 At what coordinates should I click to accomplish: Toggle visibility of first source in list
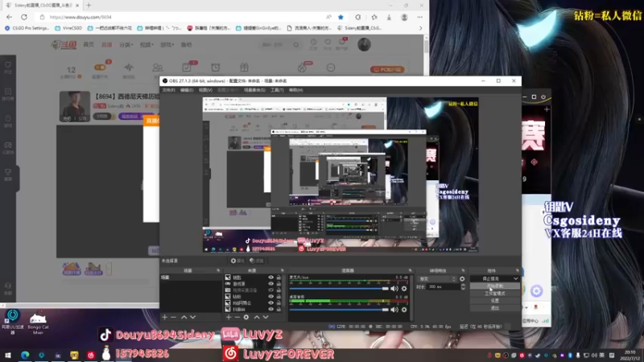pos(270,278)
